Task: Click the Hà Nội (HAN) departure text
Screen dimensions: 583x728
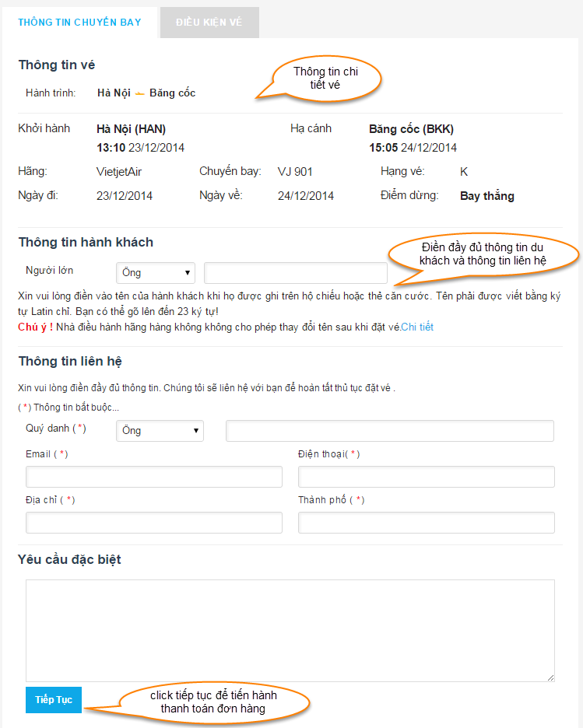Action: click(x=131, y=129)
